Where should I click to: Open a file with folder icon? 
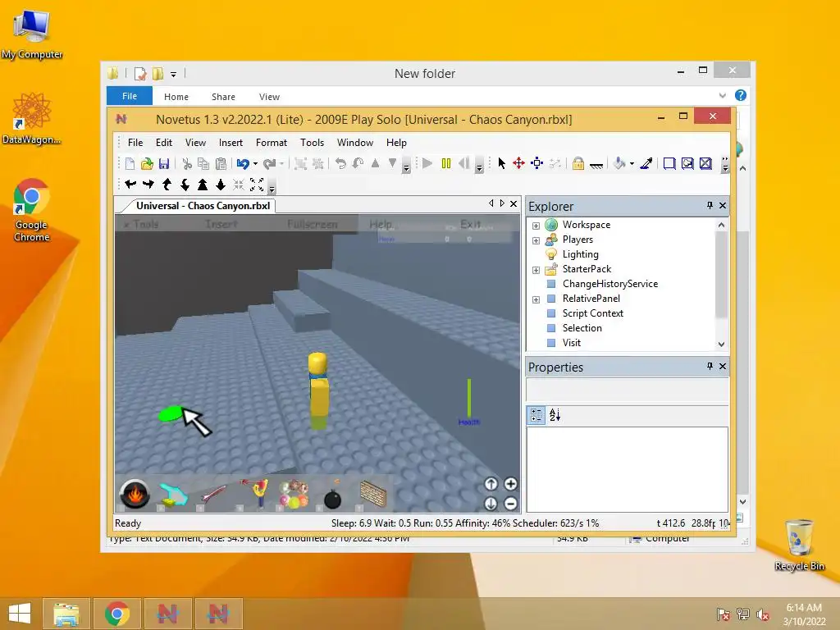tap(147, 163)
